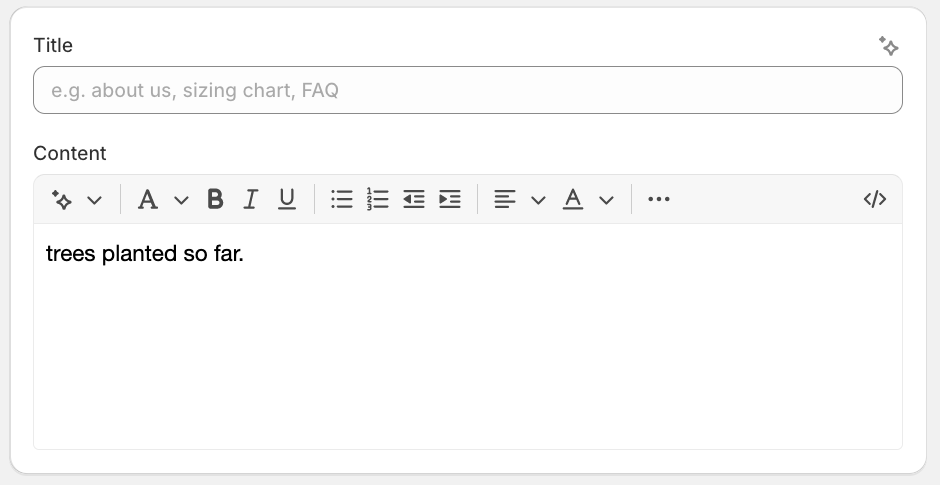Viewport: 940px width, 485px height.
Task: Toggle italic formatting
Action: 251,199
